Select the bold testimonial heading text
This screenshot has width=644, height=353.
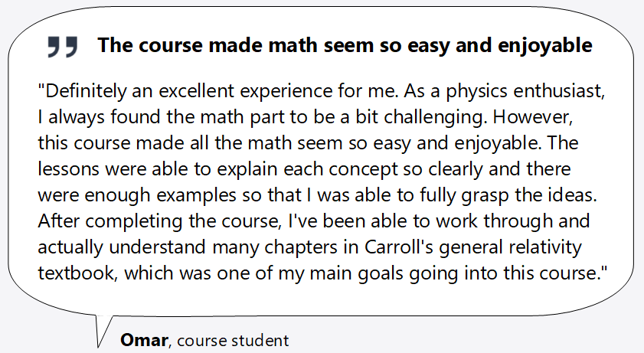tap(345, 45)
